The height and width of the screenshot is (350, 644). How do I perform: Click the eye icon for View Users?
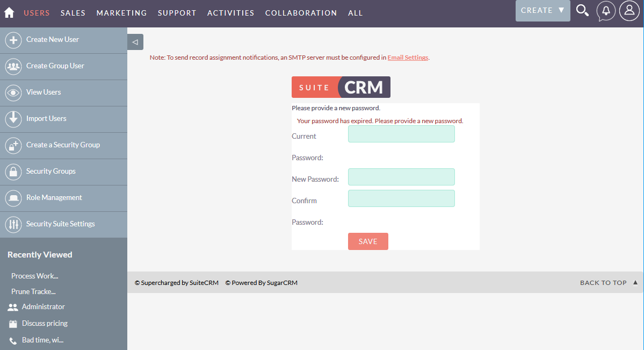pyautogui.click(x=13, y=92)
